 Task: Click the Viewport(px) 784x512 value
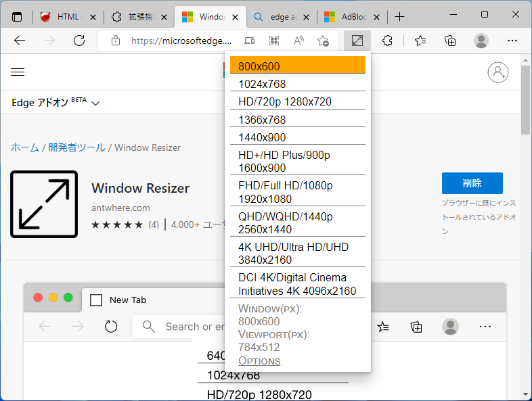click(x=259, y=347)
